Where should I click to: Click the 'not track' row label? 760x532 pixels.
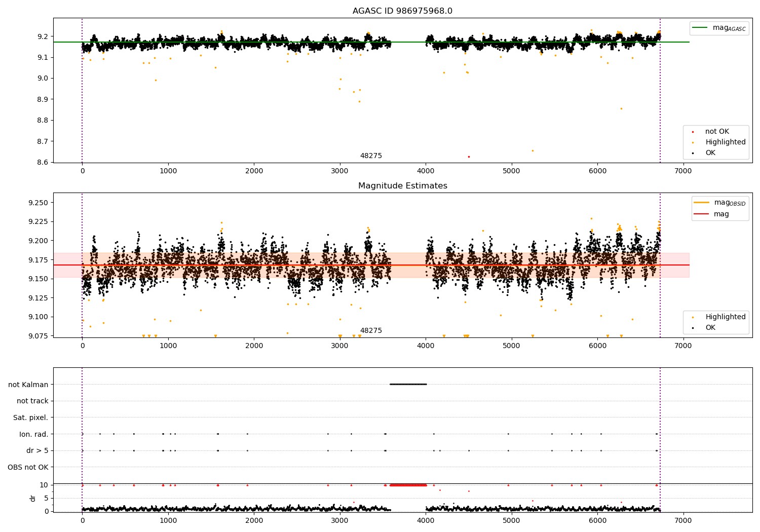(32, 401)
